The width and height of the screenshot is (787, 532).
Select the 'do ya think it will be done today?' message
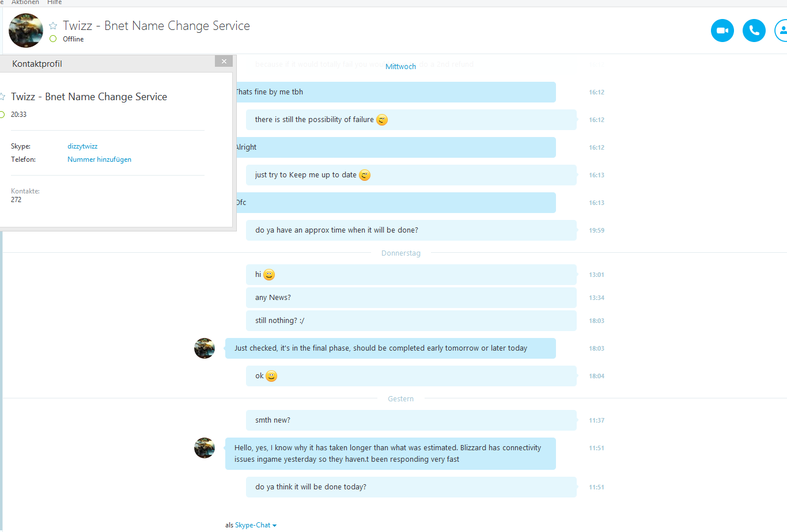click(411, 487)
